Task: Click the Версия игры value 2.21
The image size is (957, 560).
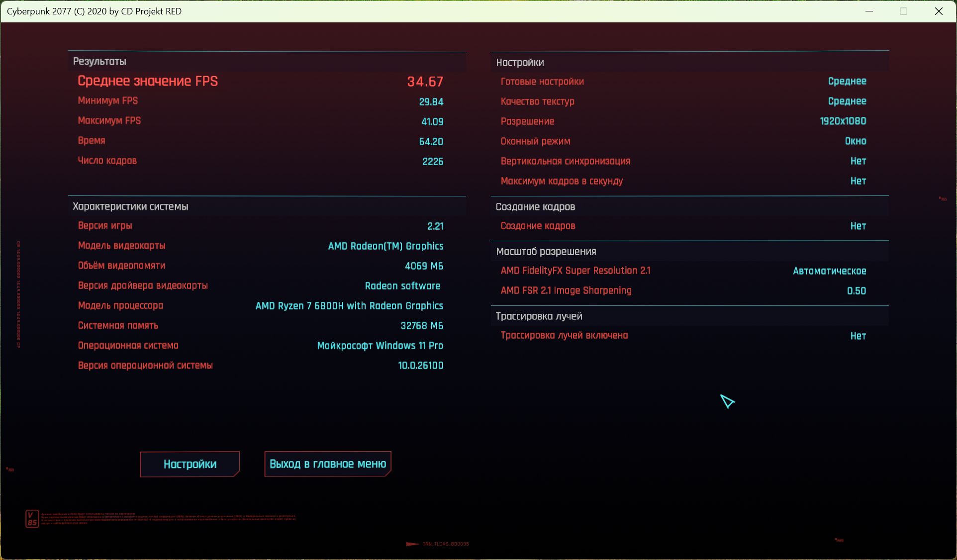Action: point(435,226)
